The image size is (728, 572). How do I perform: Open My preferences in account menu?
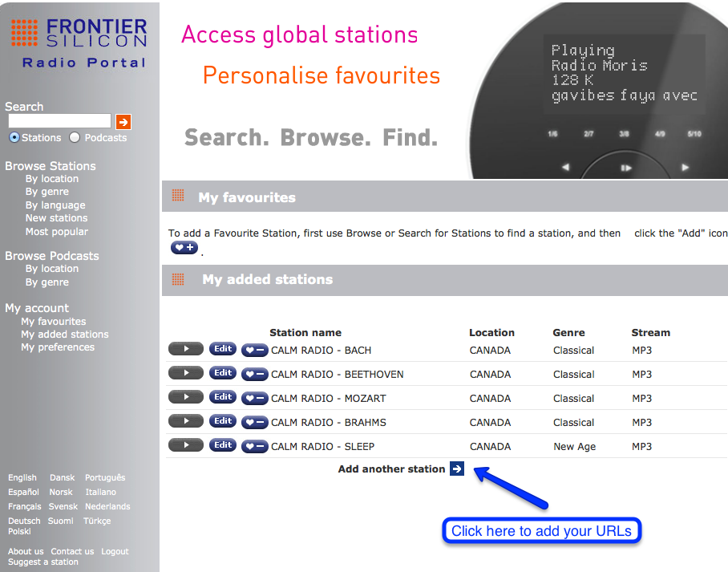point(58,347)
